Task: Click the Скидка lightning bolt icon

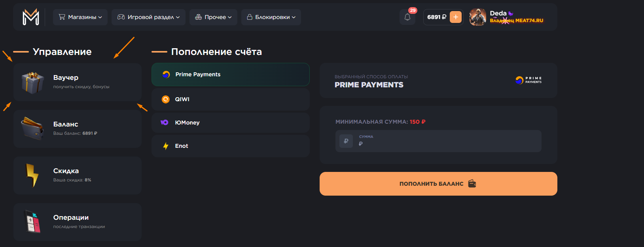Action: pyautogui.click(x=32, y=175)
